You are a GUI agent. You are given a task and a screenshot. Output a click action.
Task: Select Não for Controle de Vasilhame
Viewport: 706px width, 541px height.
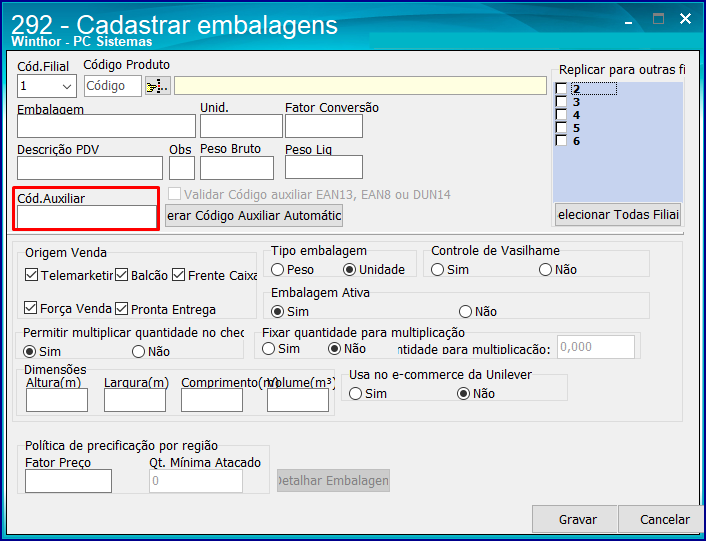(546, 270)
